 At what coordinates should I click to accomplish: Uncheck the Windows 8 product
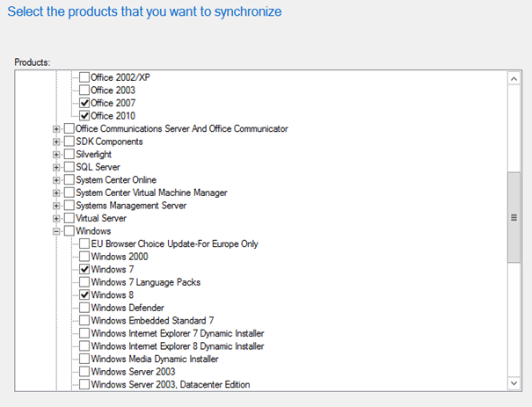pyautogui.click(x=84, y=294)
